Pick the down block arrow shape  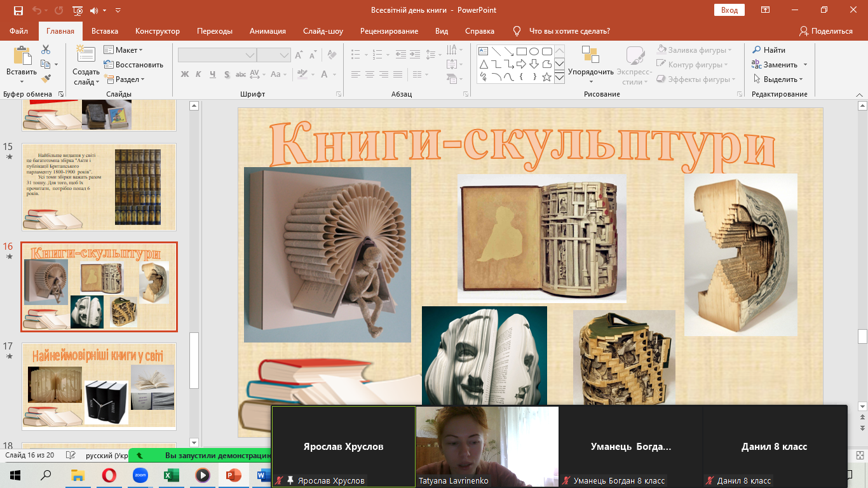pyautogui.click(x=534, y=64)
